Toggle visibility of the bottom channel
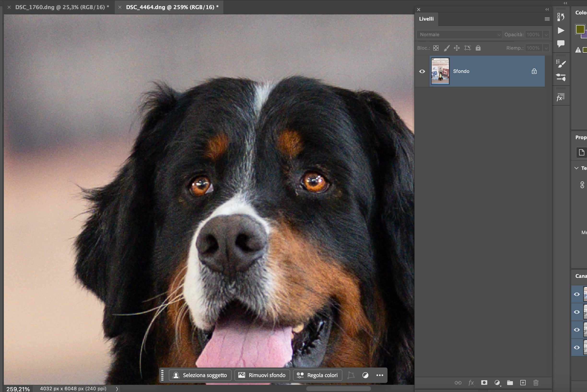 [x=577, y=348]
